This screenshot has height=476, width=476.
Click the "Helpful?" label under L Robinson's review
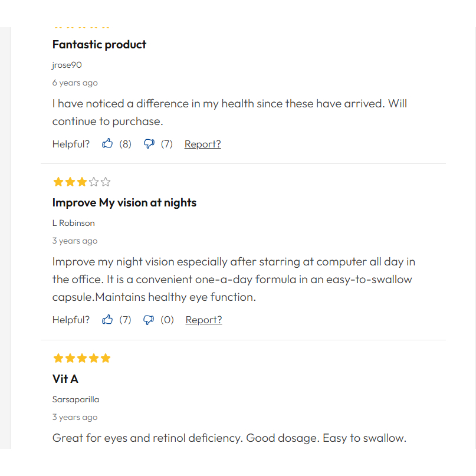coord(71,320)
